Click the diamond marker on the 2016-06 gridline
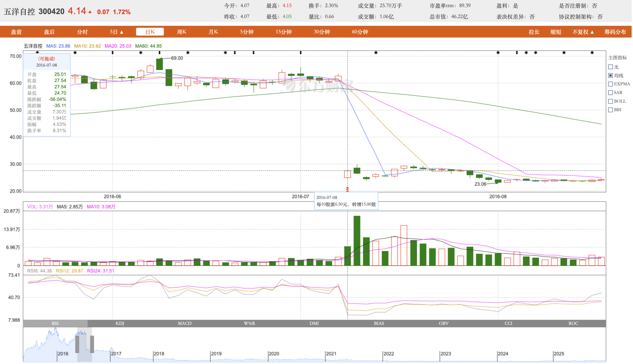The width and height of the screenshot is (633, 364). [112, 53]
